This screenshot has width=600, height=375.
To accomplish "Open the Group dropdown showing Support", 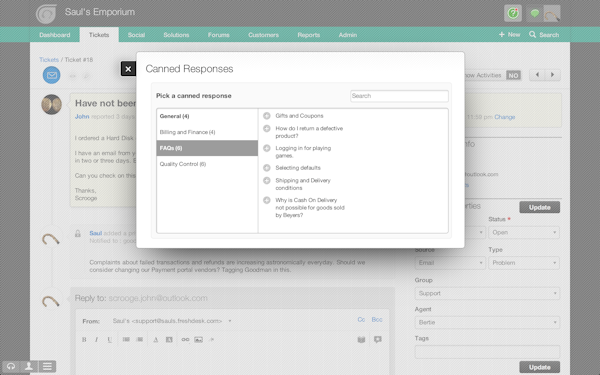I will pos(487,293).
